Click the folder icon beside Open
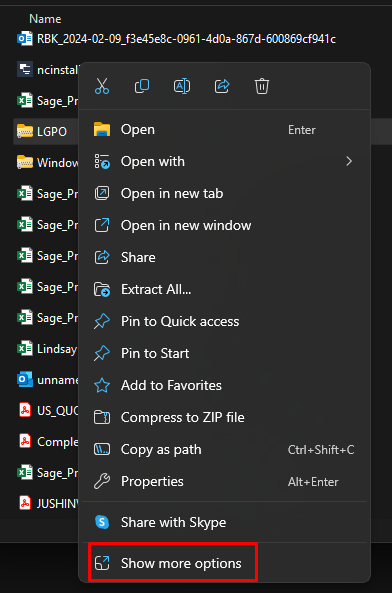This screenshot has height=593, width=392. point(102,129)
